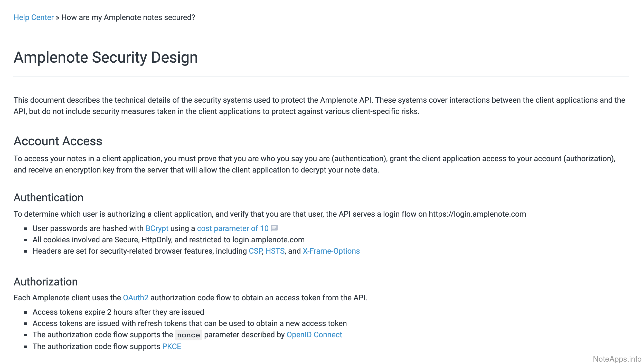Open the CSP header link
The width and height of the screenshot is (642, 364).
(x=256, y=251)
